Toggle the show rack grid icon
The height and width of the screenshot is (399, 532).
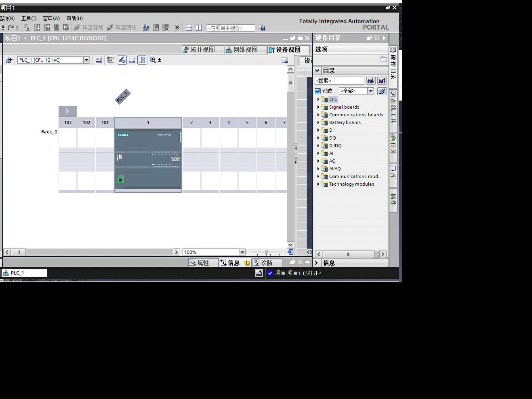(132, 60)
